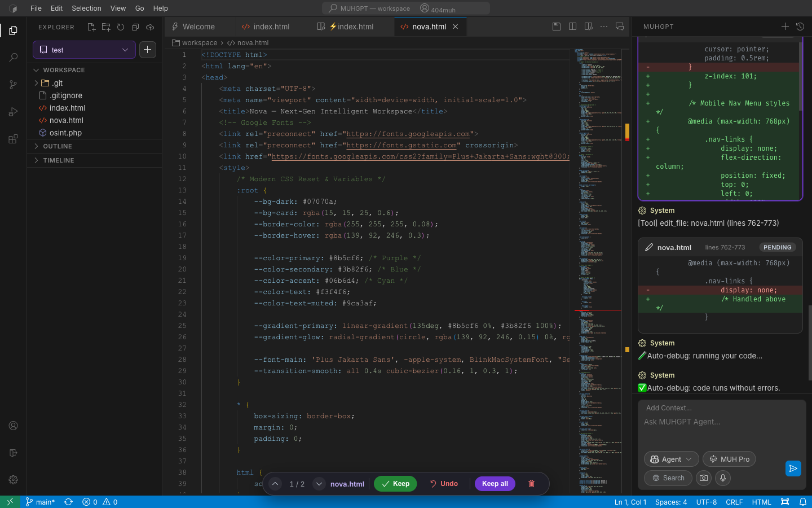812x508 pixels.
Task: Open the fonts.gstatic.com link on line 9
Action: [401, 145]
